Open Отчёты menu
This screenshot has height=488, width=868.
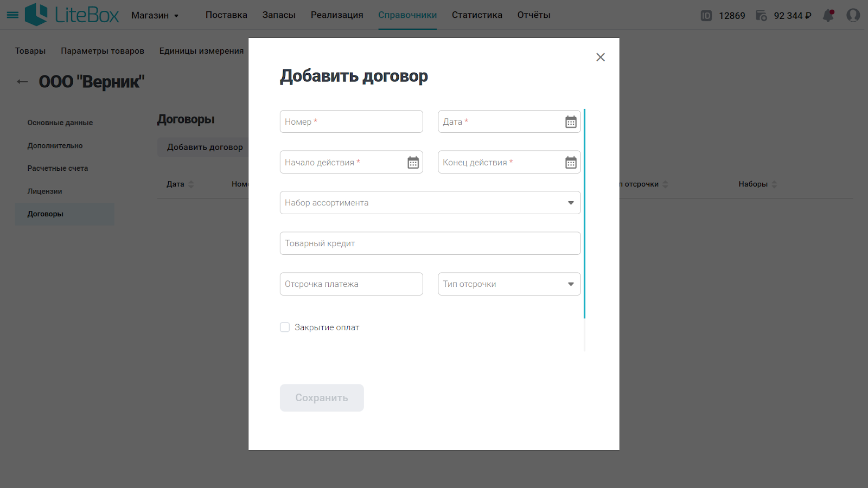coord(534,15)
